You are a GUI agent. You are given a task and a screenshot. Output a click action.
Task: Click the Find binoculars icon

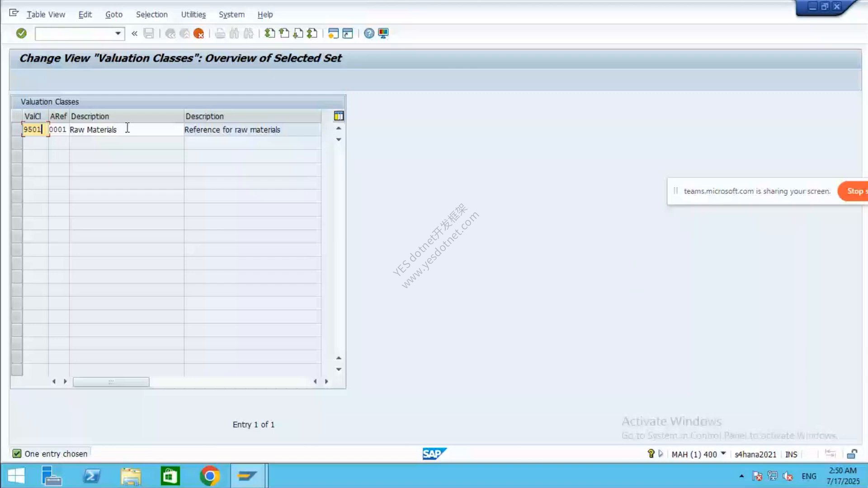(x=234, y=33)
